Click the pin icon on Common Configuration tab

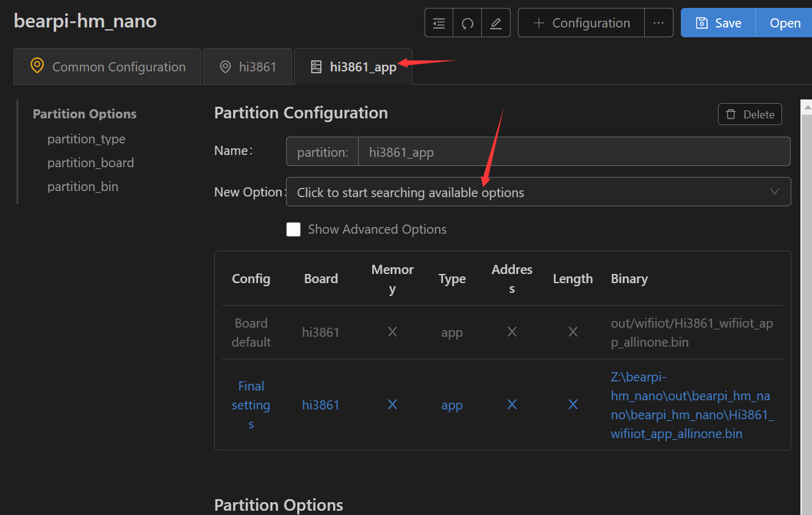[37, 66]
